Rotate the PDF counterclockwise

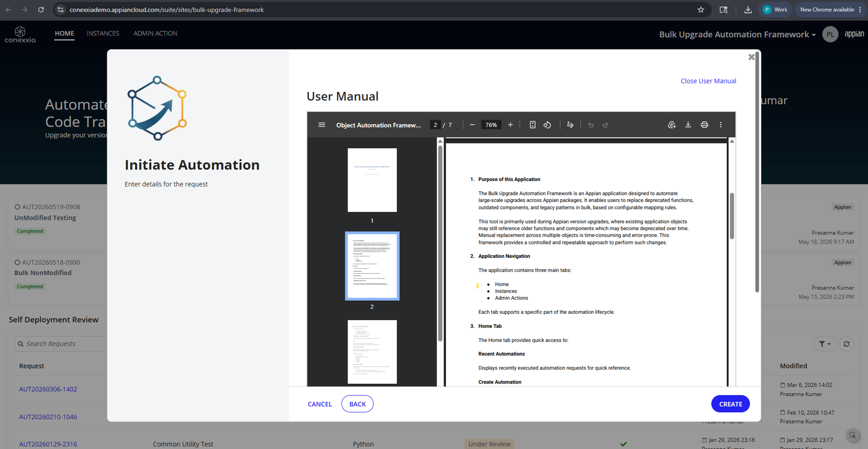(547, 125)
